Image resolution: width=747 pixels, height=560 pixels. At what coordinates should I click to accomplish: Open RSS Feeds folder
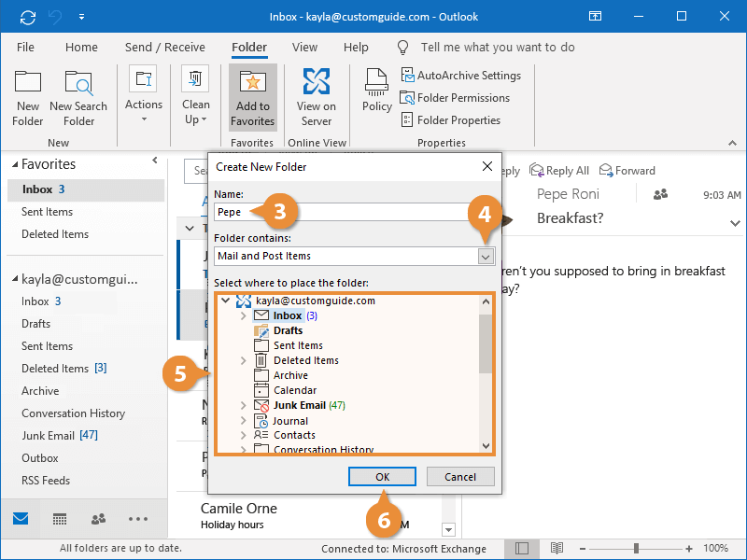(x=46, y=481)
